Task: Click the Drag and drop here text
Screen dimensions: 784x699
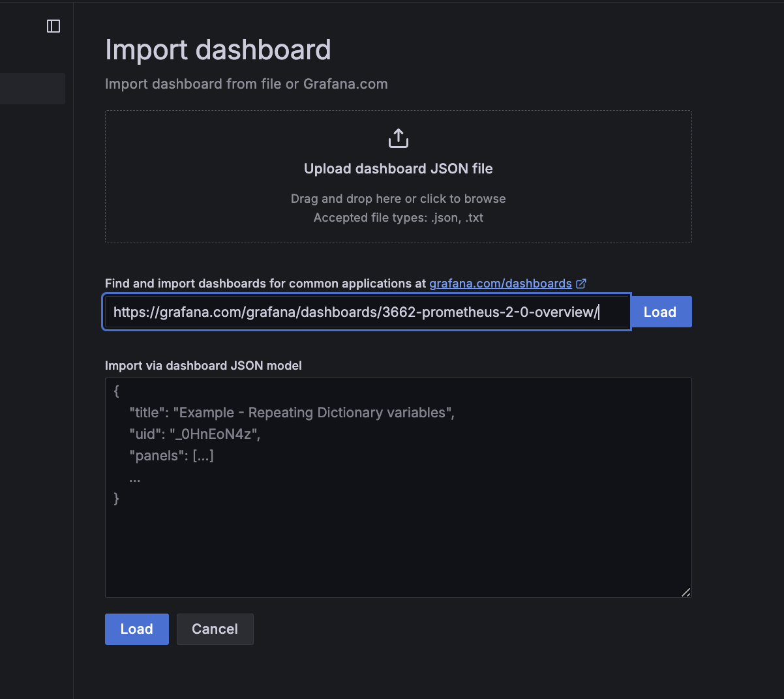Action: click(398, 198)
